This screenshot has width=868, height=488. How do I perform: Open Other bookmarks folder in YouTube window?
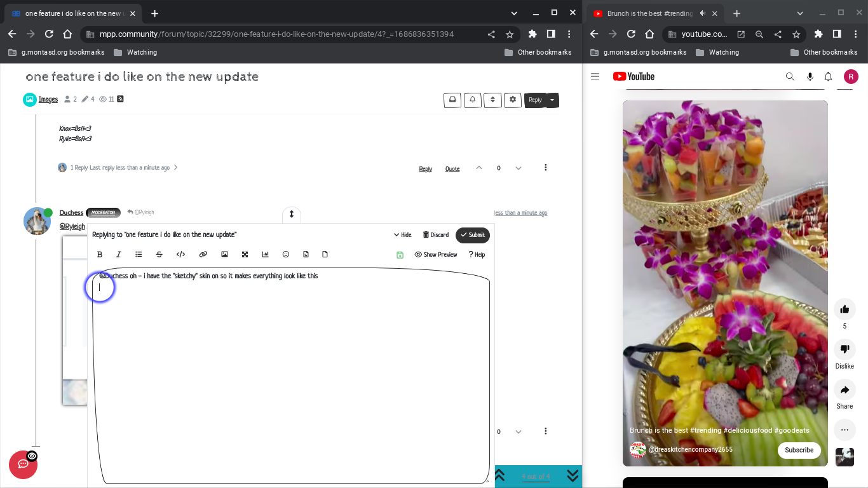click(x=824, y=52)
